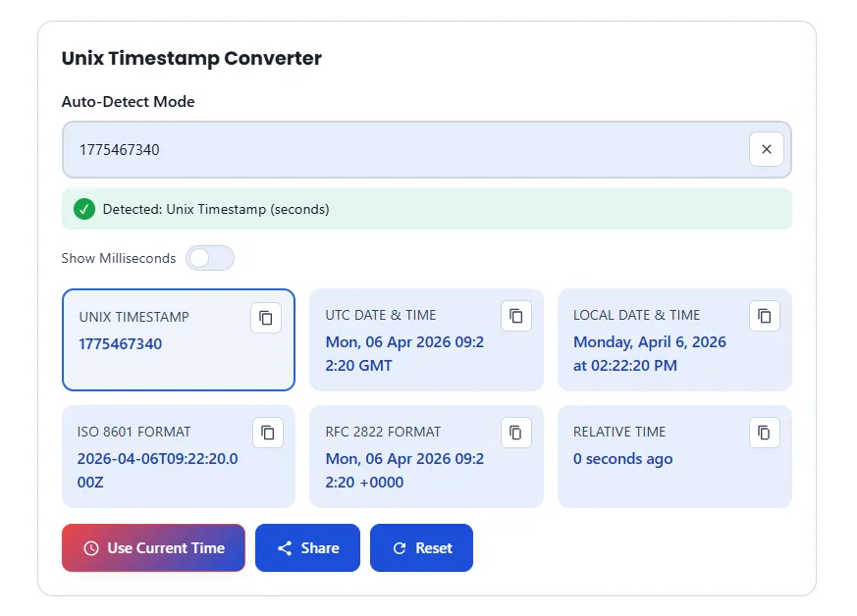Click the green checkmark detection icon
The height and width of the screenshot is (616, 857).
click(84, 209)
